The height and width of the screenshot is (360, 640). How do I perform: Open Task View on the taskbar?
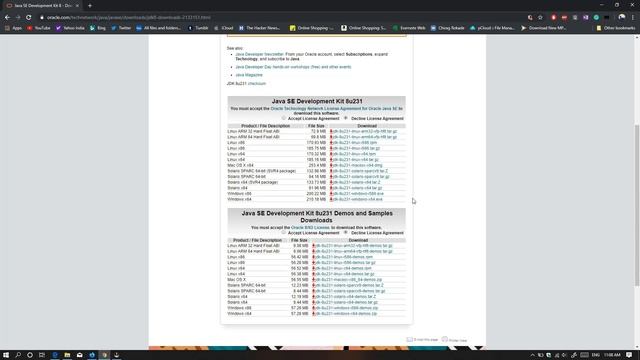tap(42, 355)
